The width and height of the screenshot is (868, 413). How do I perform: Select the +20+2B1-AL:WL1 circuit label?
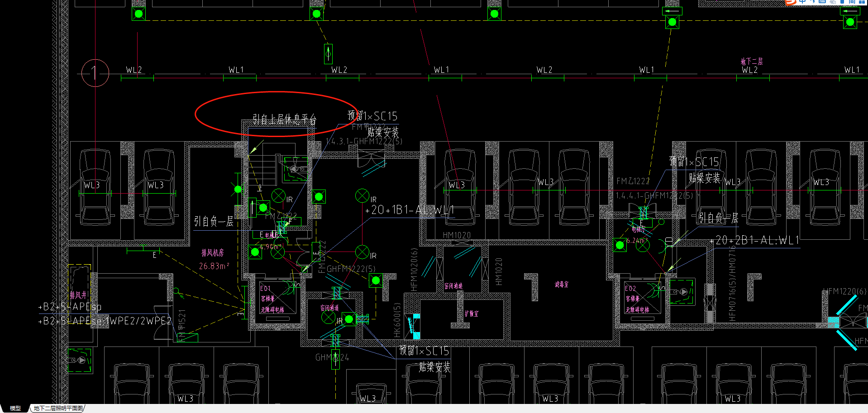tap(754, 240)
